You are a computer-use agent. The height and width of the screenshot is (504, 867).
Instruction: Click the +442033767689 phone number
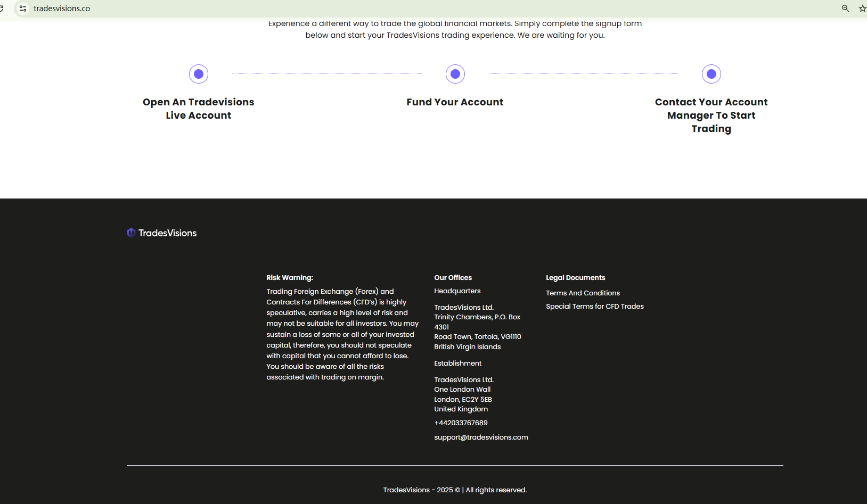[x=461, y=423]
